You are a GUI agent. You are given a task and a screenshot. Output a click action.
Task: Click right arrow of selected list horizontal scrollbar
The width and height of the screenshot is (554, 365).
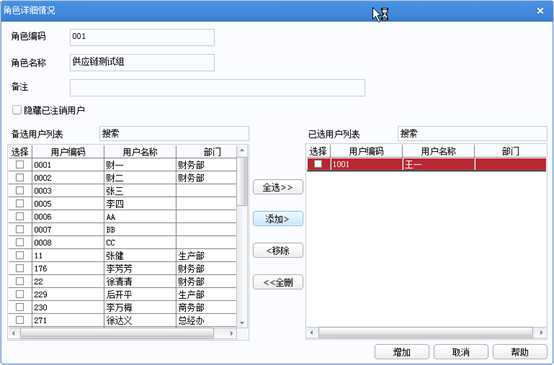click(541, 332)
